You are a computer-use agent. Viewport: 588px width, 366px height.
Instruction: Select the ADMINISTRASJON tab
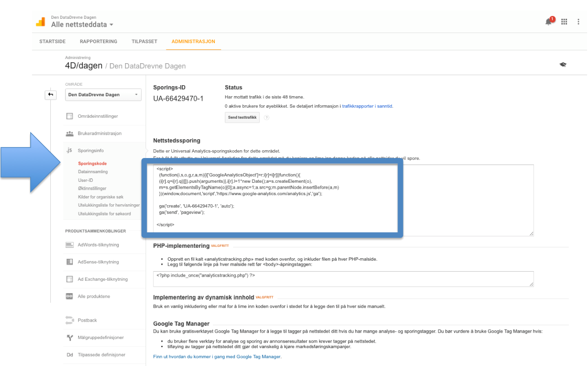[193, 41]
